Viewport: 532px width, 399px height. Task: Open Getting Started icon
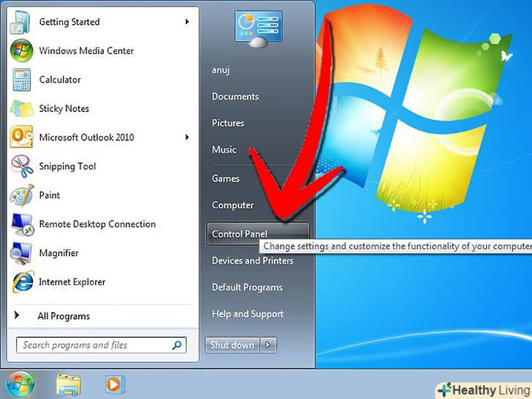pos(20,22)
